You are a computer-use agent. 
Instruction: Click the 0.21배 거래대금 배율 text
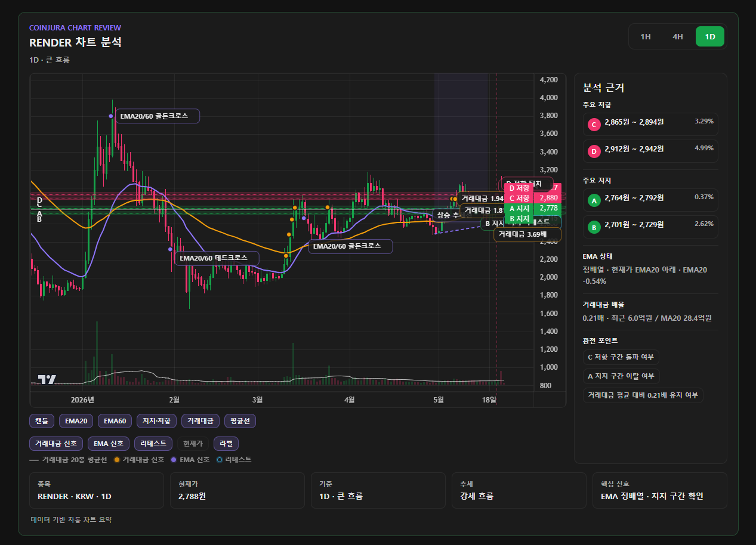coord(647,318)
